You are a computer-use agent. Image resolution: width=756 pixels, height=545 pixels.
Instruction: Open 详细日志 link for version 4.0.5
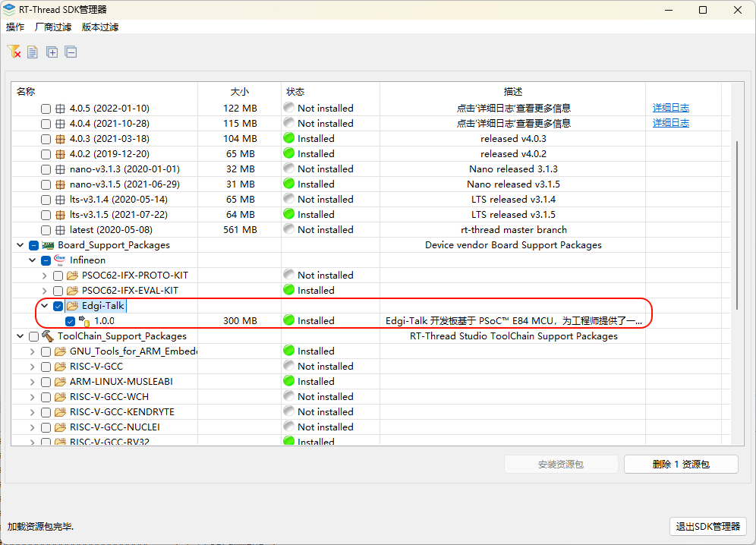(670, 107)
